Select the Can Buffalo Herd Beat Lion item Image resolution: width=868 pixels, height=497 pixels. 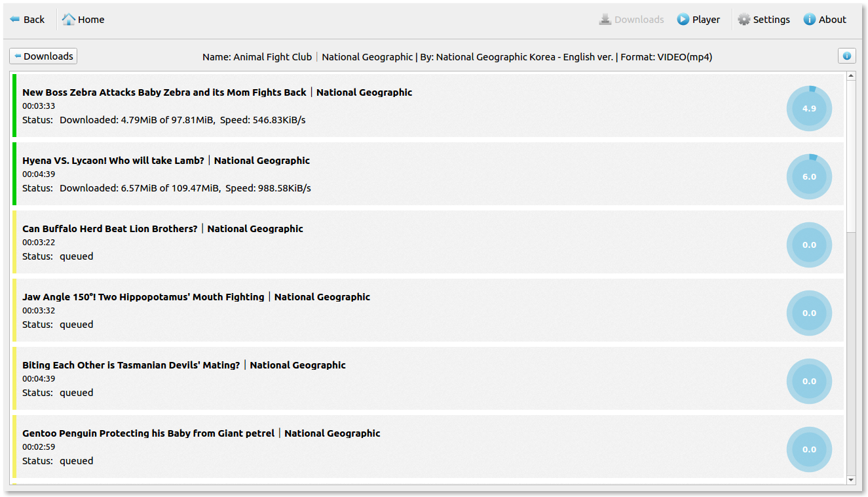point(393,242)
